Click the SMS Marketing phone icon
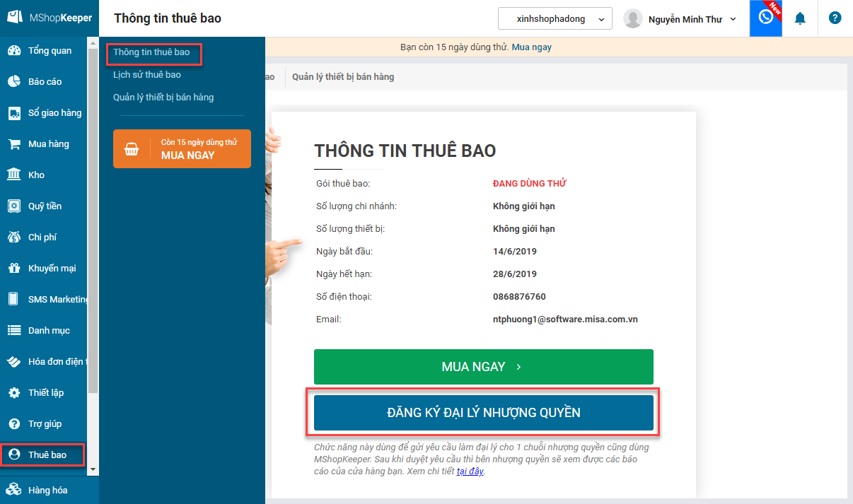This screenshot has width=853, height=504. 14,300
